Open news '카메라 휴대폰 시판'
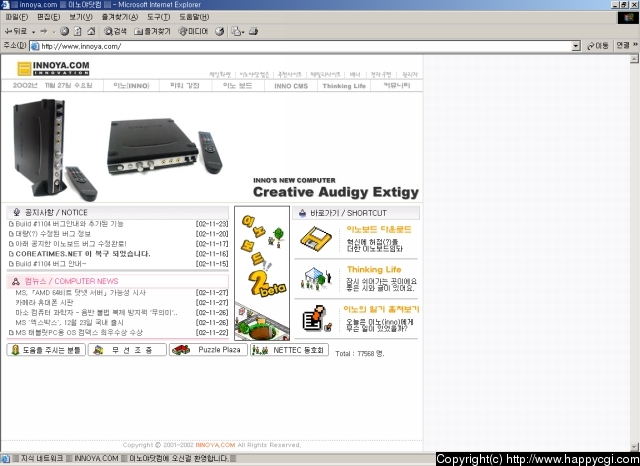Screen dimensions: 640x466 (44, 302)
